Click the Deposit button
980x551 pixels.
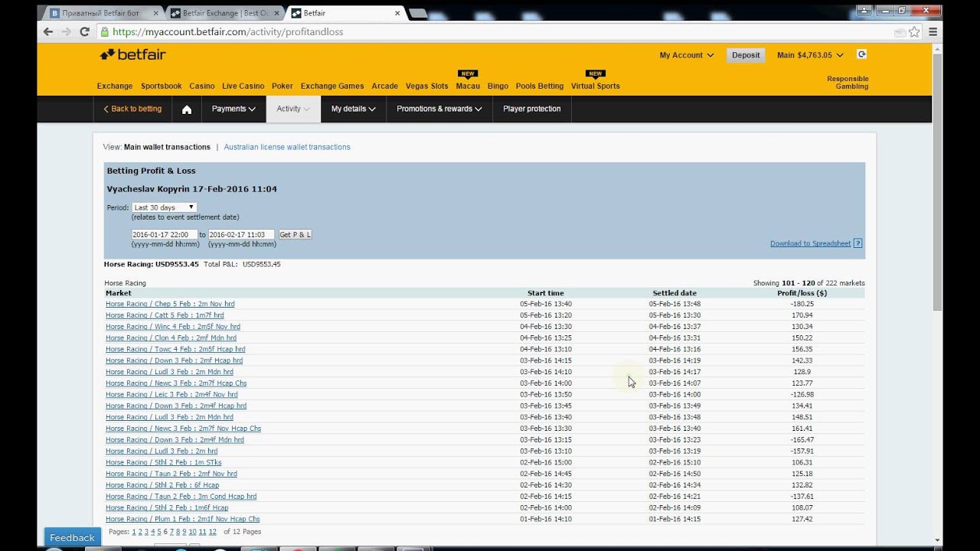[x=746, y=55]
